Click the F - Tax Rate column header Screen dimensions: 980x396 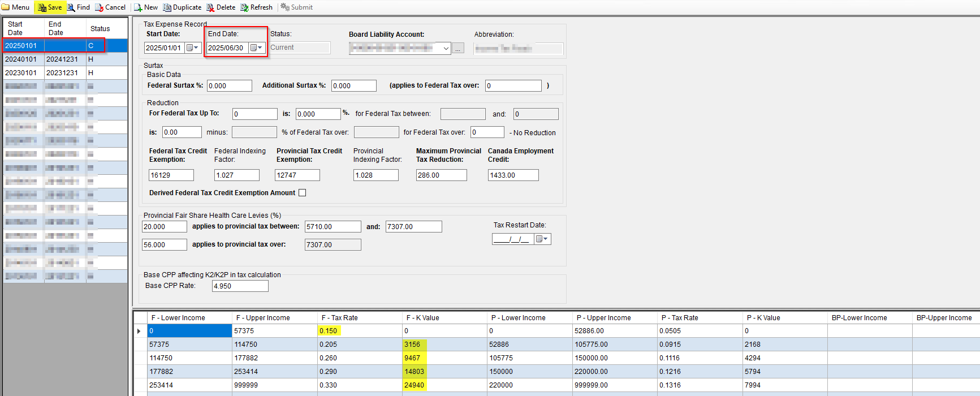click(360, 318)
